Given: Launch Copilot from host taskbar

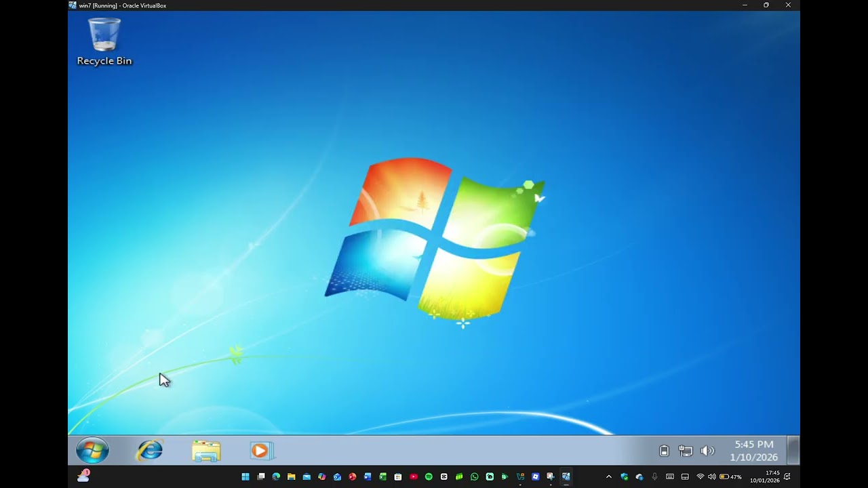Looking at the screenshot, I should click(x=322, y=477).
